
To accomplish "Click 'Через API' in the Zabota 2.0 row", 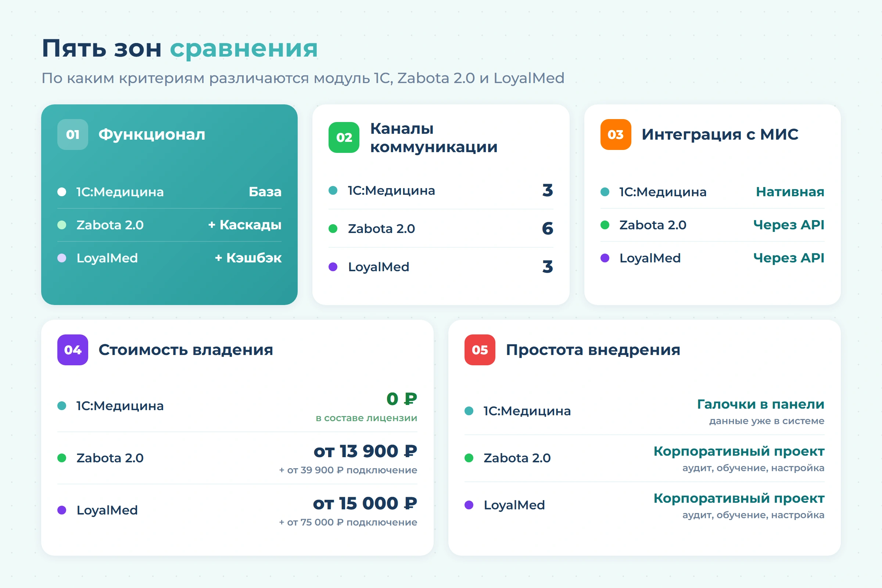I will pyautogui.click(x=789, y=225).
